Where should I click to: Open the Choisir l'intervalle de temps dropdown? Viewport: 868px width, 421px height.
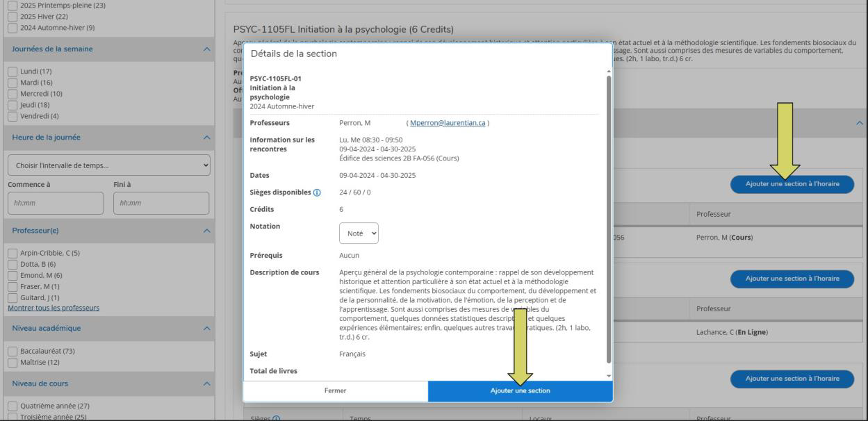[108, 165]
